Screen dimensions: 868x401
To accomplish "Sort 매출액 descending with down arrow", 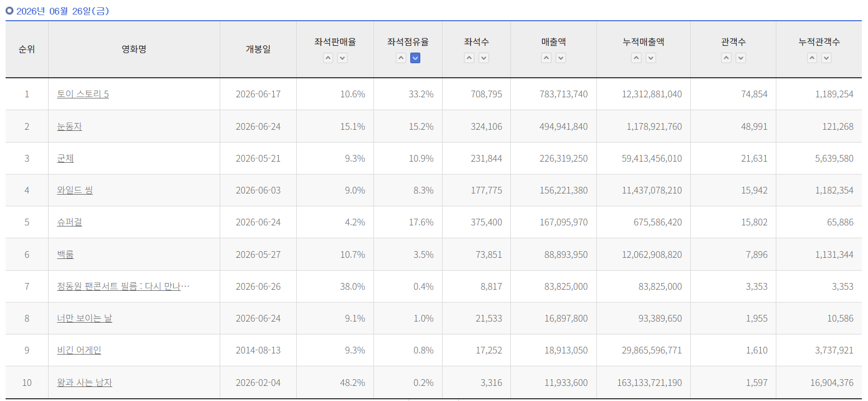I will point(561,58).
